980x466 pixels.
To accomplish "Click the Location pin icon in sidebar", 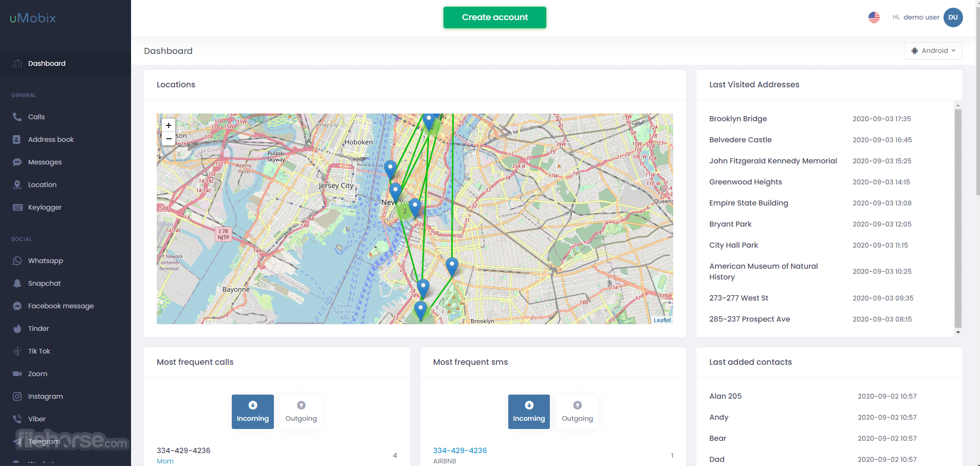I will [x=17, y=185].
